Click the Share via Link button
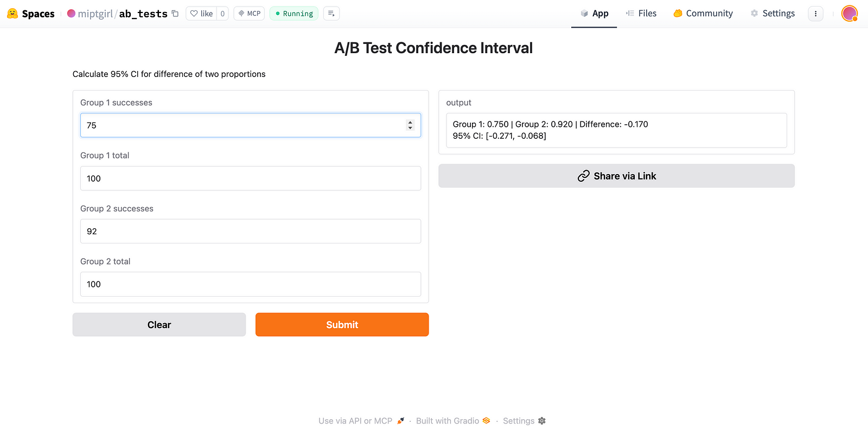 (616, 176)
